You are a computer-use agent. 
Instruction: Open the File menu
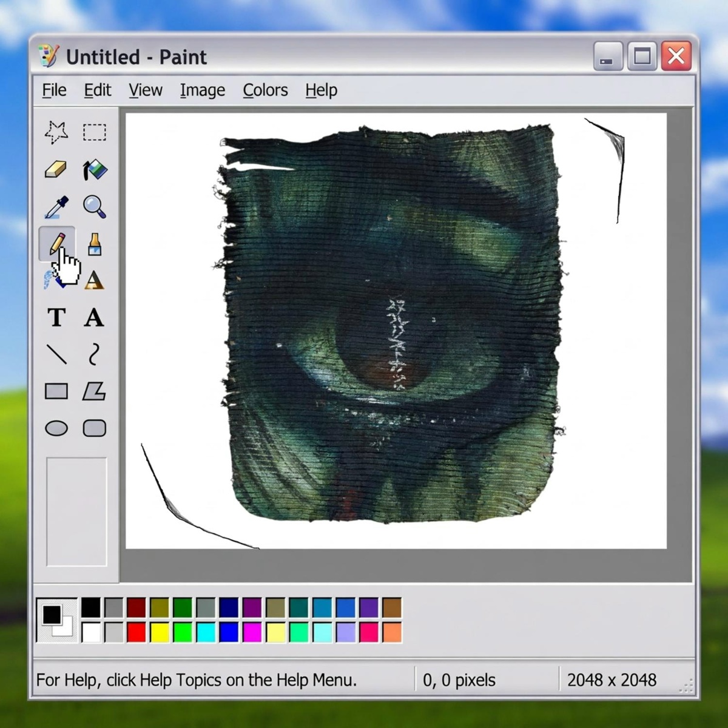click(54, 90)
